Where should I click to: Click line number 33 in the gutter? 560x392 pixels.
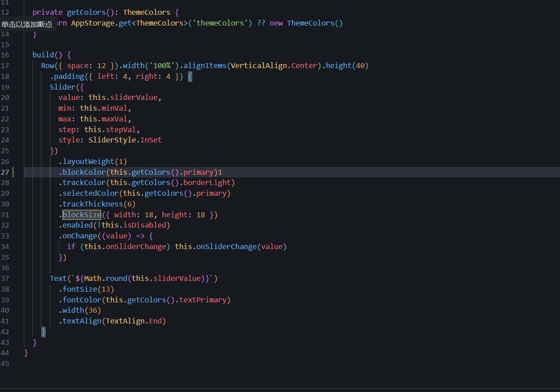pos(5,236)
